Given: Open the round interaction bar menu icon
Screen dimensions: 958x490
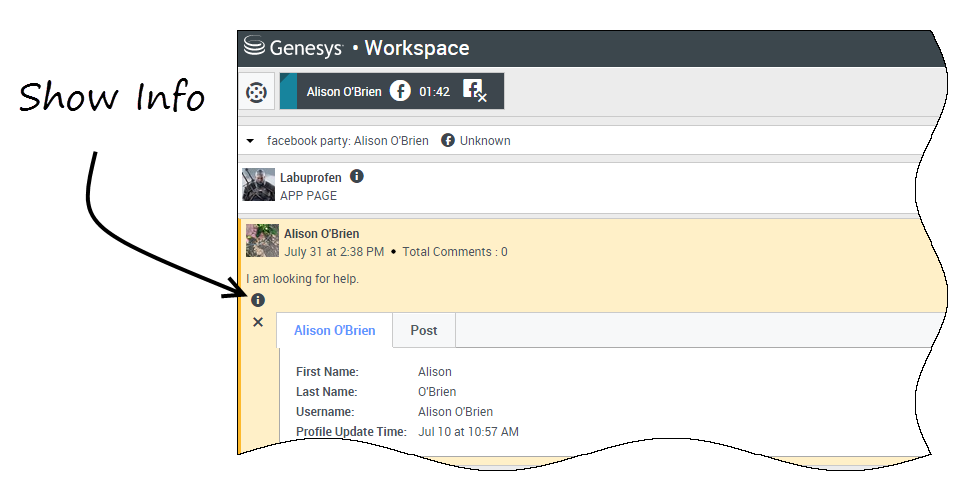Looking at the screenshot, I should [x=257, y=92].
